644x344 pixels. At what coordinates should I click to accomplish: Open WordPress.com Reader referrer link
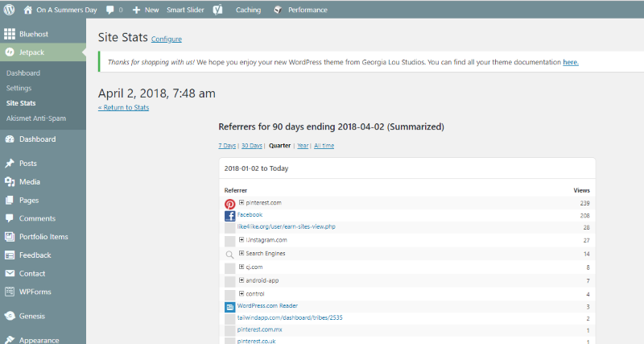(267, 306)
